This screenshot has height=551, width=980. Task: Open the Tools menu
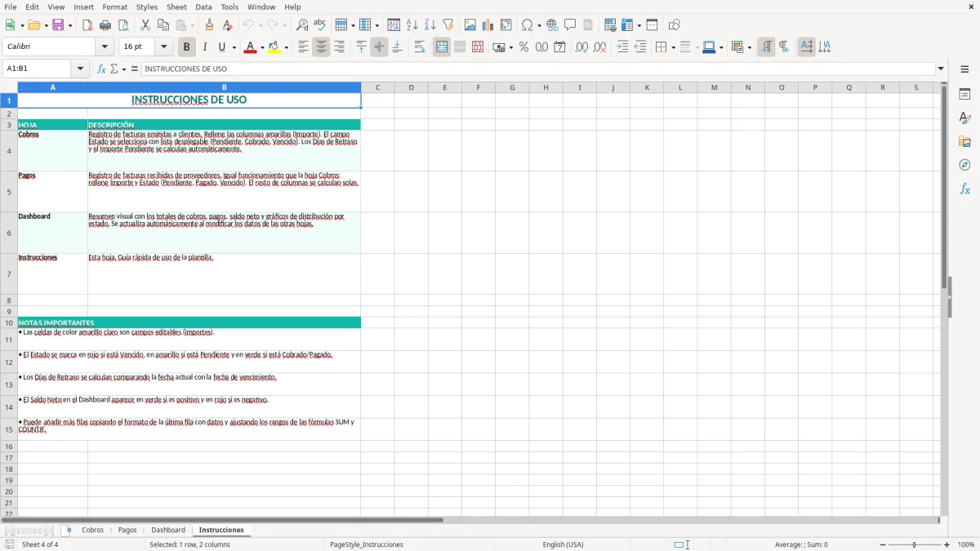[229, 7]
